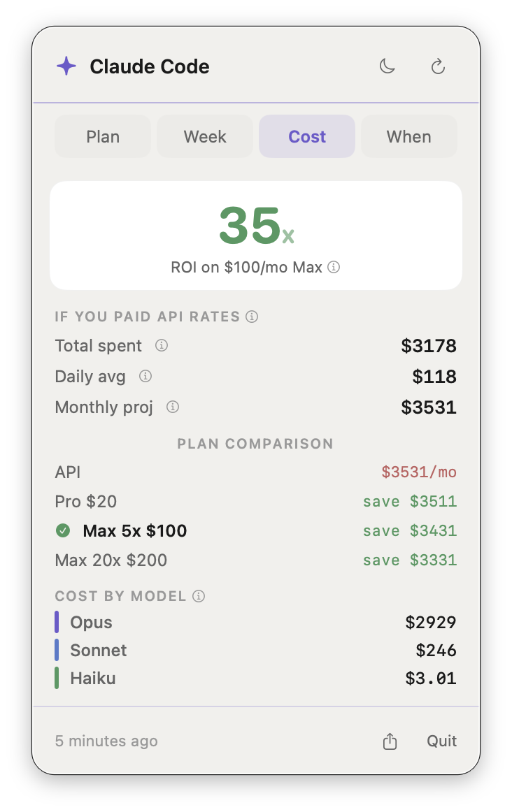
Task: Click the 5 minutes ago timestamp
Action: pos(106,741)
